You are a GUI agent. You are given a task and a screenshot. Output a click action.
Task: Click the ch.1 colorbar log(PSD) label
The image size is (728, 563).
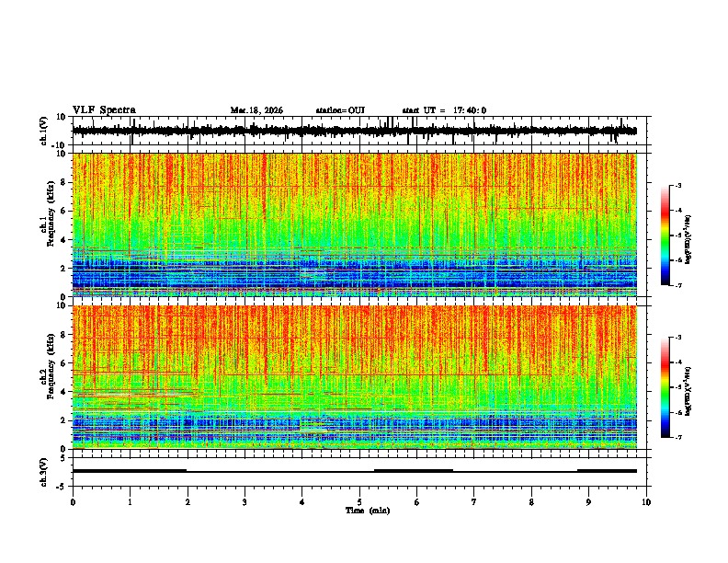tap(688, 240)
